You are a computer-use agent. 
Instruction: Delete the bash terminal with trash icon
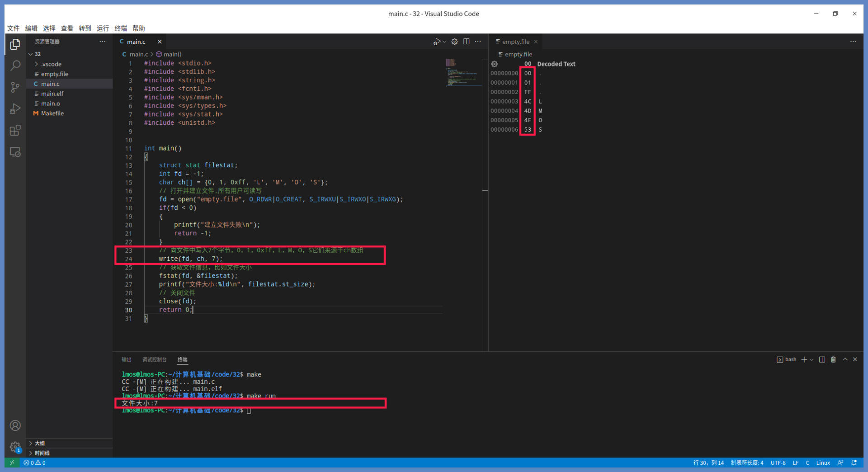833,359
